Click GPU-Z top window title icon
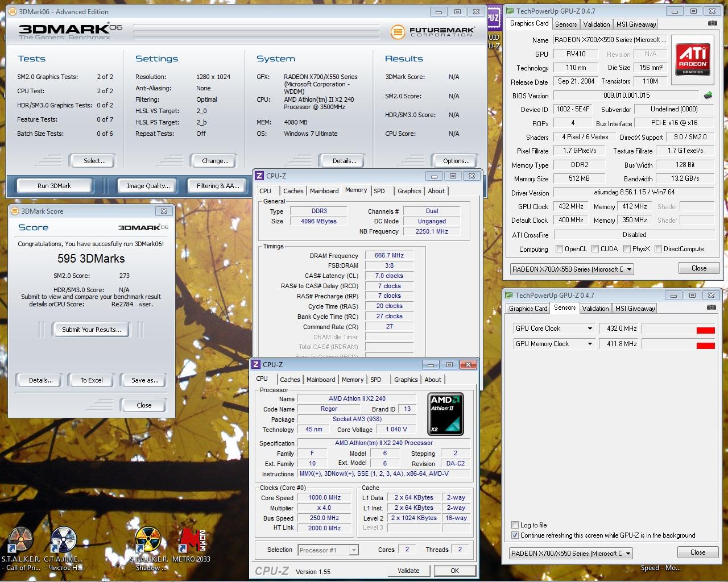The width and height of the screenshot is (728, 582). 510,11
